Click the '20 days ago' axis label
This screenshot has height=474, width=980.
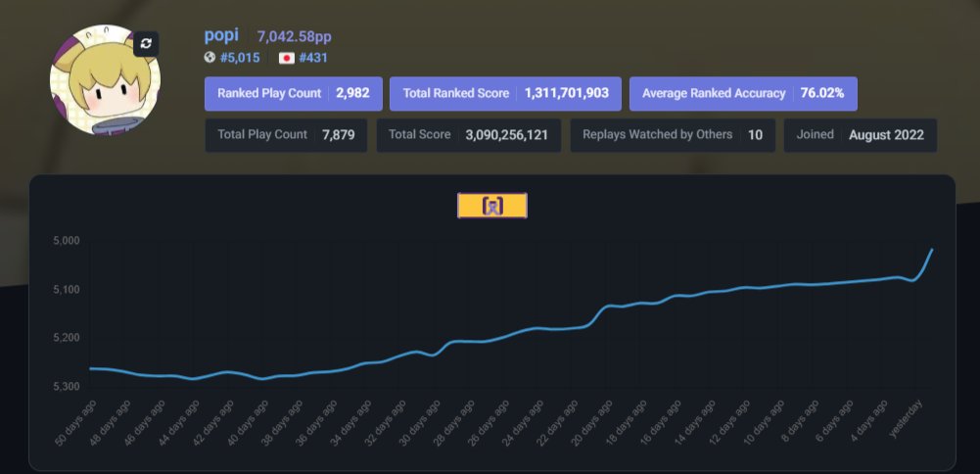click(592, 423)
